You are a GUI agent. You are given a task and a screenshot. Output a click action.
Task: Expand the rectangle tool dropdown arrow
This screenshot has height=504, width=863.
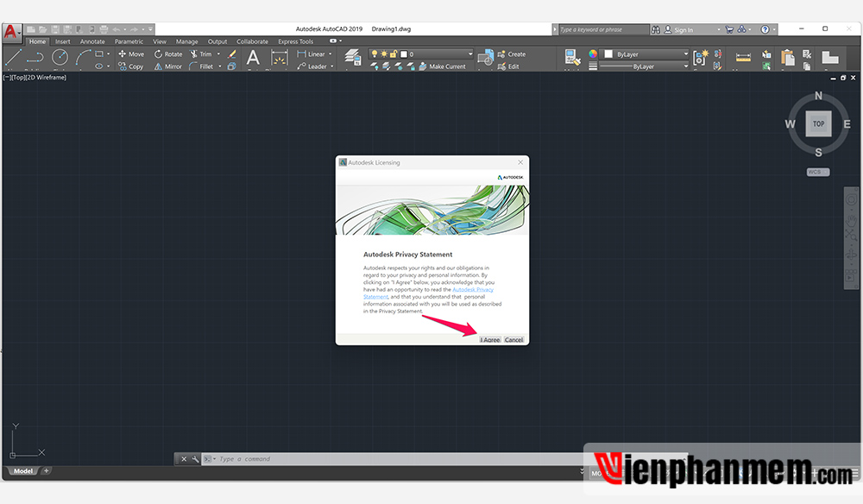point(108,54)
